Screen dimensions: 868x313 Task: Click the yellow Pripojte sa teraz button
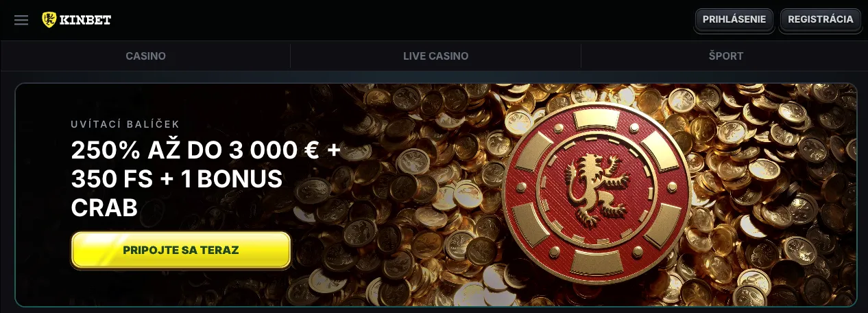tap(181, 250)
